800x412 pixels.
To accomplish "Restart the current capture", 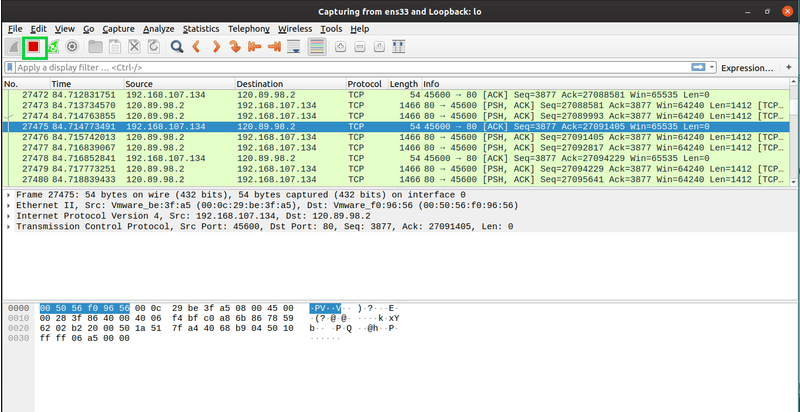I will click(x=53, y=46).
